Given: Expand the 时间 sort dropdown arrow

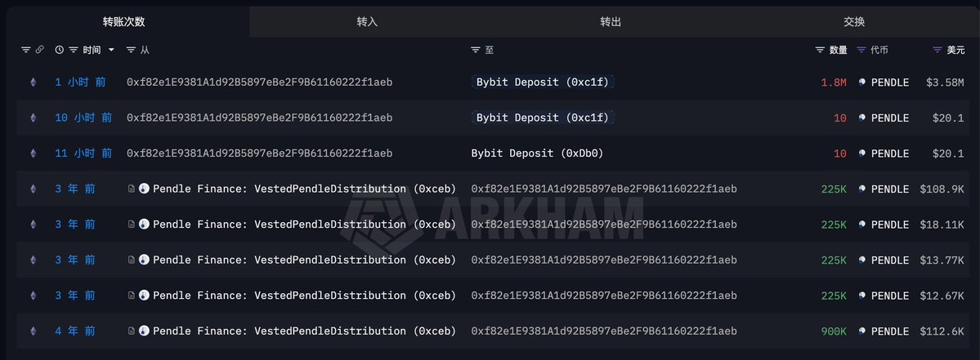Looking at the screenshot, I should 111,51.
